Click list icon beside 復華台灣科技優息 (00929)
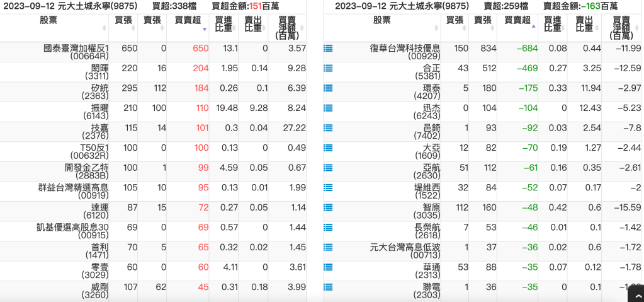The height and width of the screenshot is (302, 644). coord(328,48)
